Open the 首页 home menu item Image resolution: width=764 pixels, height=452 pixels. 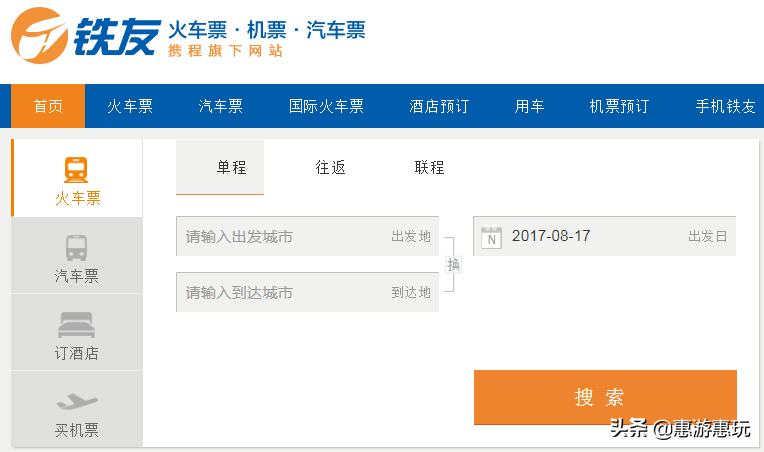pos(48,106)
